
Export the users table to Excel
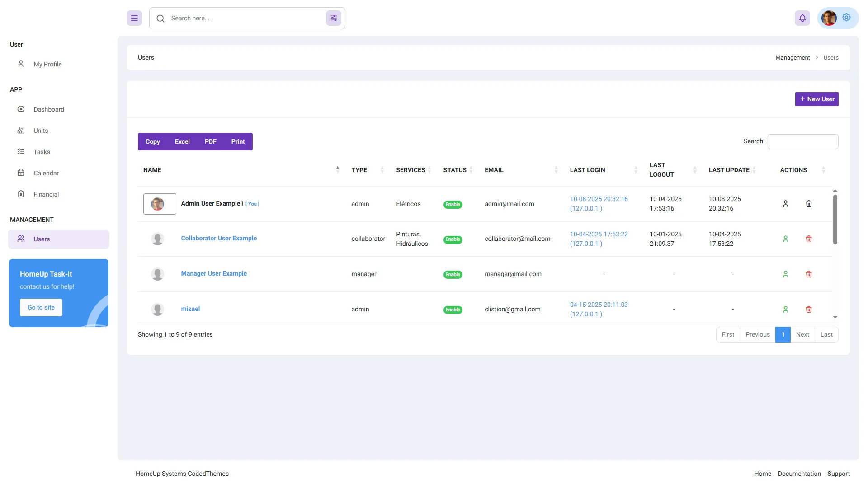pyautogui.click(x=182, y=141)
